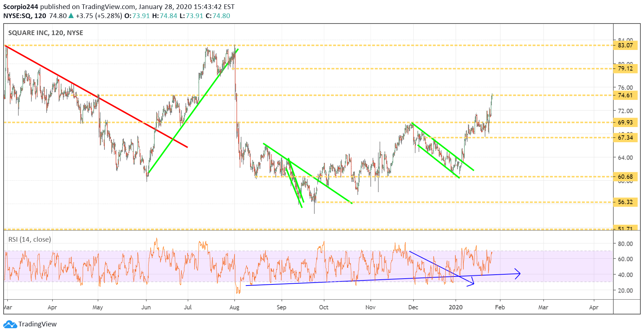
Task: Click the 64.00 price axis value
Action: coord(625,157)
